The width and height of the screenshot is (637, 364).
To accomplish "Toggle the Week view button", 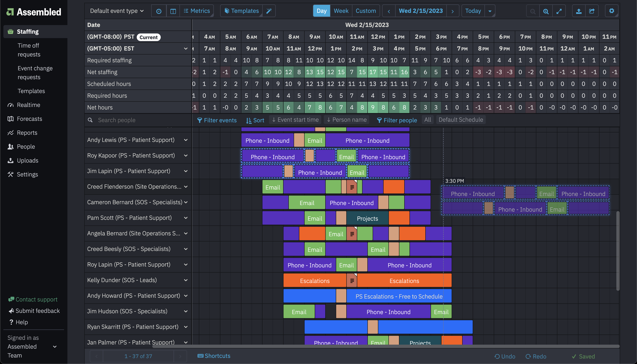I will (340, 11).
